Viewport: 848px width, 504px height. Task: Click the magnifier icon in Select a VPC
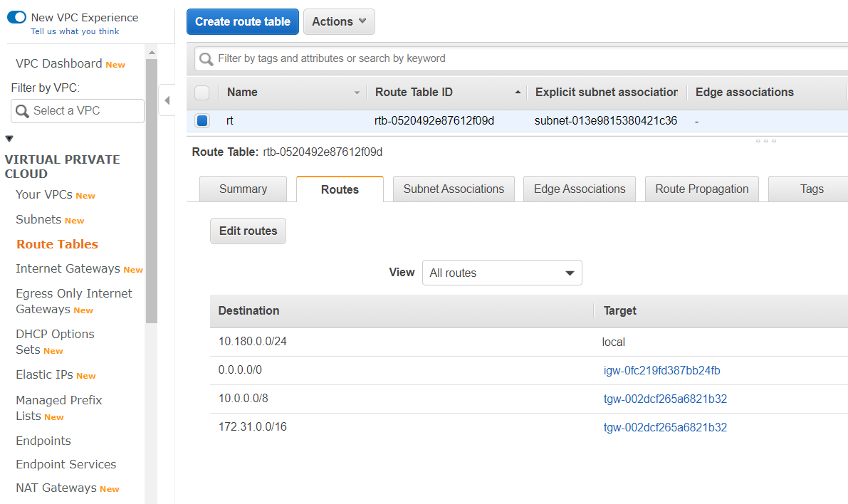click(x=22, y=111)
